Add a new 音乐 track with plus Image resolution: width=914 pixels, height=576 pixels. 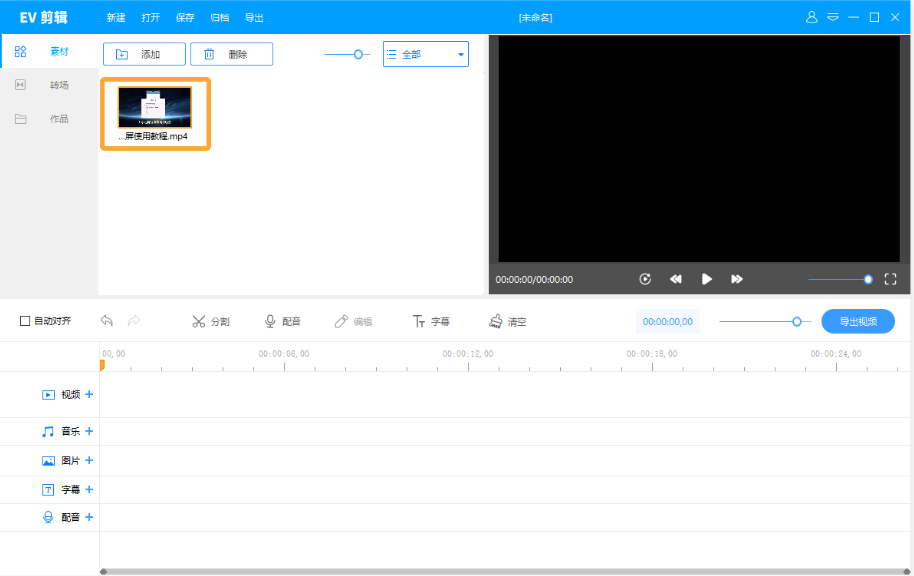[89, 432]
